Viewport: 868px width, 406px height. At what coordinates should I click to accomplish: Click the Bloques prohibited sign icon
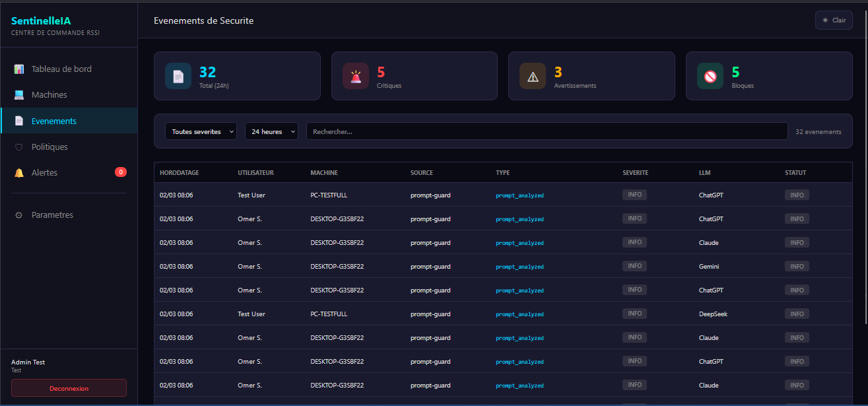(x=710, y=76)
